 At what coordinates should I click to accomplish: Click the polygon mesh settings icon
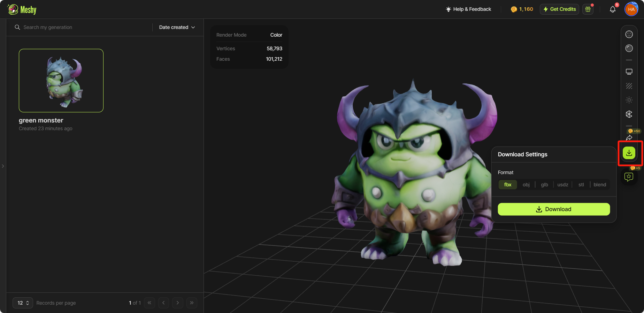coord(629,114)
